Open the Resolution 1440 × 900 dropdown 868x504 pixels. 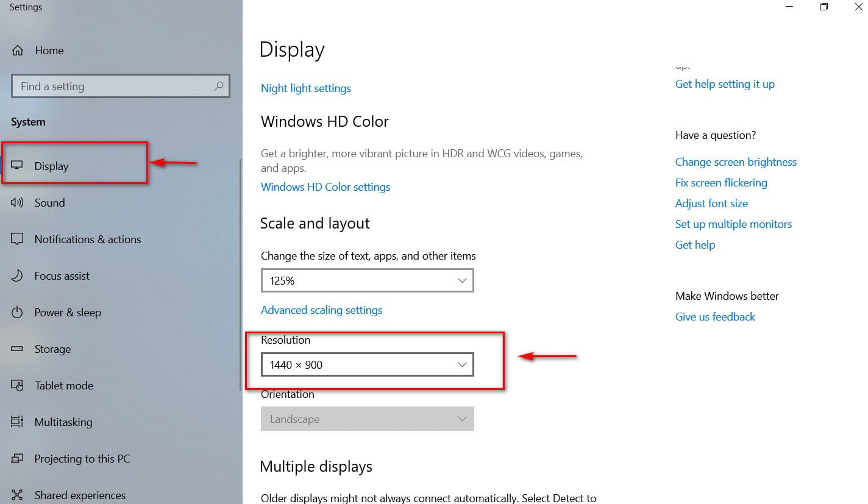(x=367, y=364)
